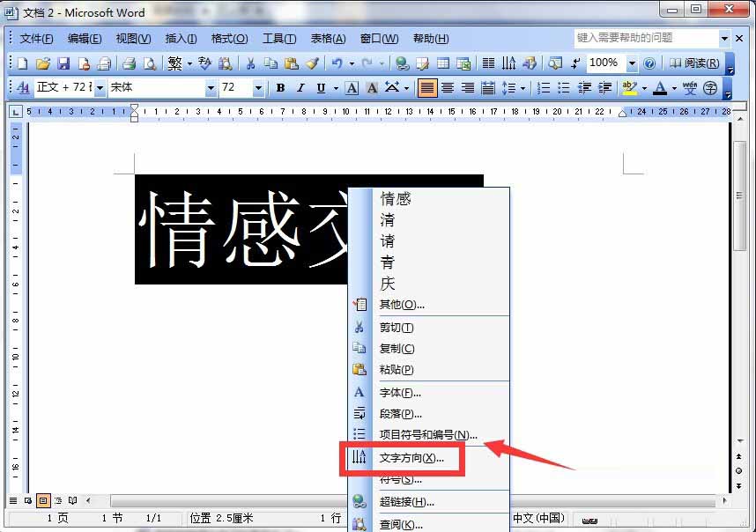756x532 pixels.
Task: Apply yellow highlight color
Action: tap(629, 88)
